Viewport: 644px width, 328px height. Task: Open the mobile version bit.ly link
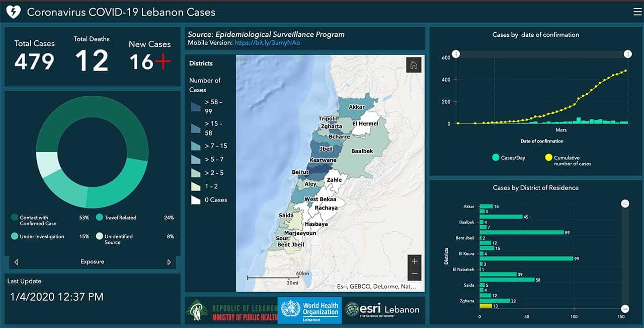click(267, 43)
